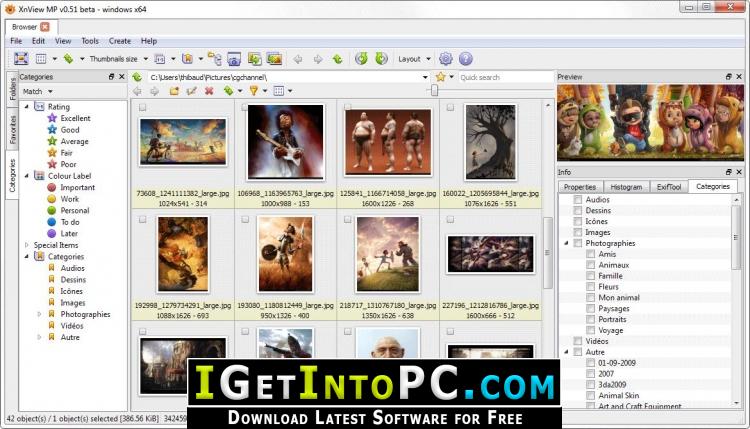The height and width of the screenshot is (429, 750).
Task: Open the Tools menu
Action: 90,41
